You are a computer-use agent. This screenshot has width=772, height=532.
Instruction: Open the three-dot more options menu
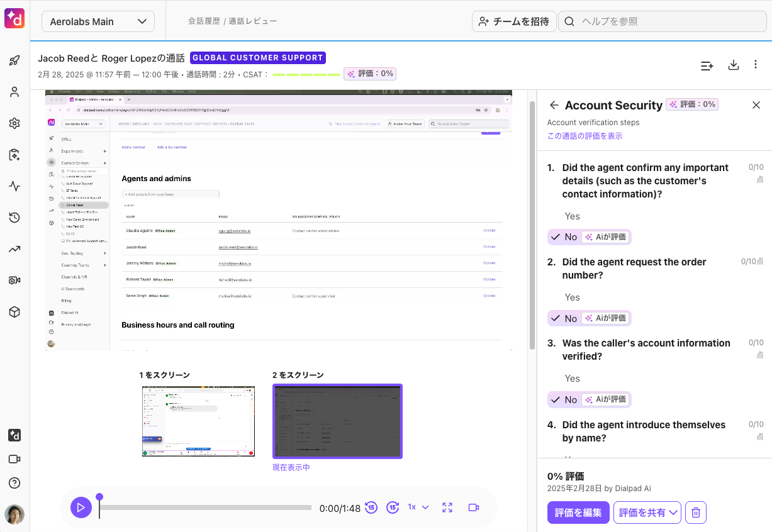[x=756, y=65]
